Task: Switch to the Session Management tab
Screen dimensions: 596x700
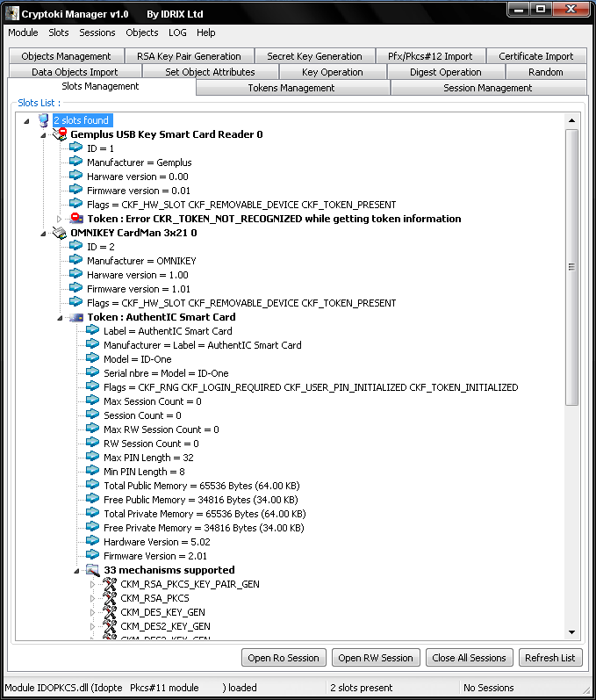Action: pyautogui.click(x=487, y=88)
